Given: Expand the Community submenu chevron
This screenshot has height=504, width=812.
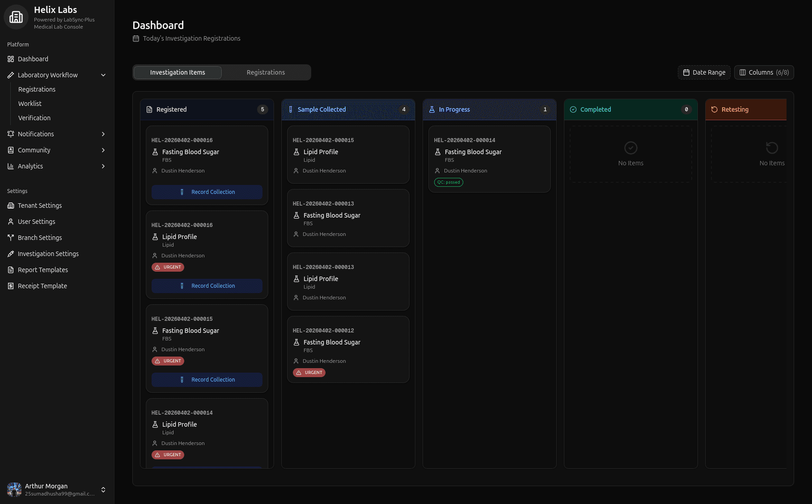Looking at the screenshot, I should pyautogui.click(x=103, y=150).
